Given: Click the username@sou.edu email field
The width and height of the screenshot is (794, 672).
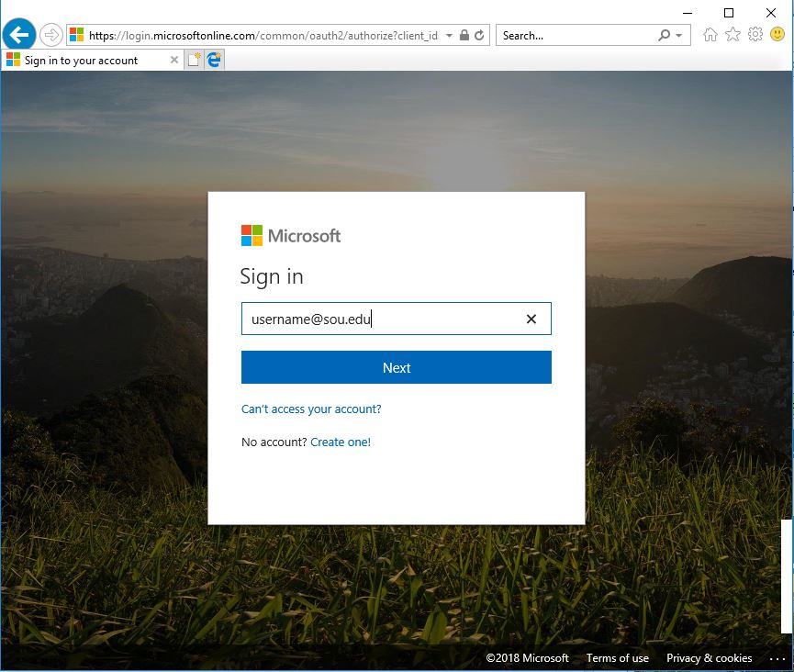Looking at the screenshot, I should (396, 319).
